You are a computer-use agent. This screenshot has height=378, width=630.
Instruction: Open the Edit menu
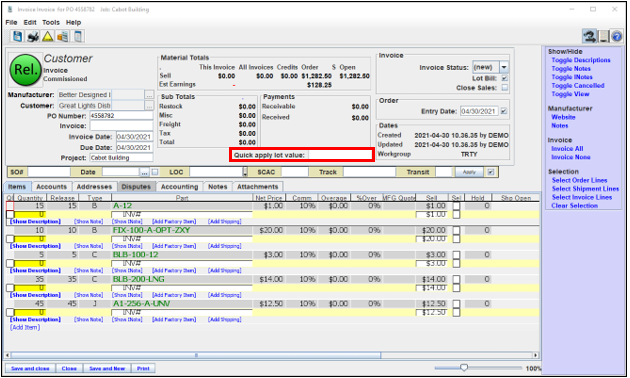pos(30,22)
